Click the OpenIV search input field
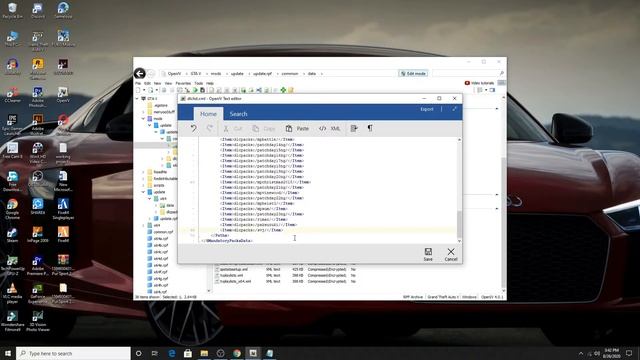 click(465, 73)
